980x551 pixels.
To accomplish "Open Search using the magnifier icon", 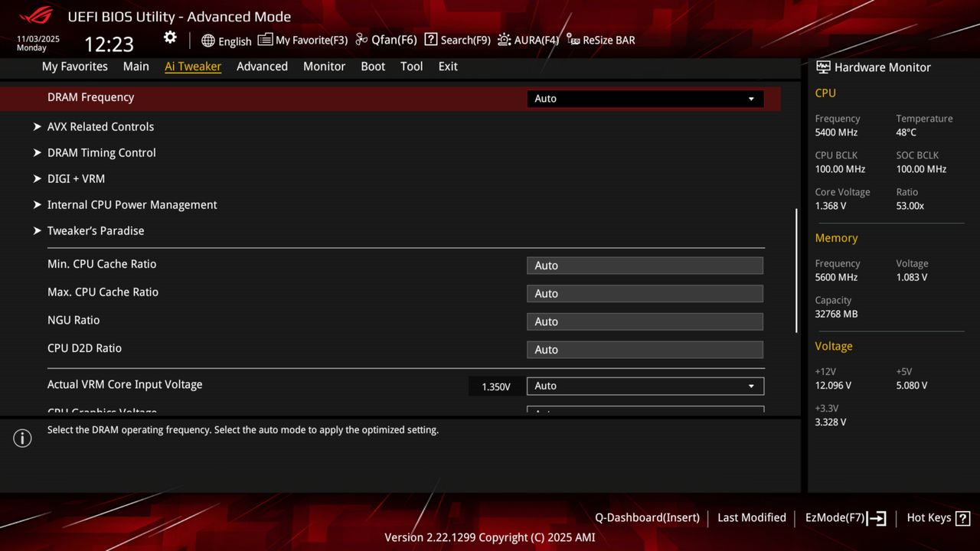I will 430,40.
